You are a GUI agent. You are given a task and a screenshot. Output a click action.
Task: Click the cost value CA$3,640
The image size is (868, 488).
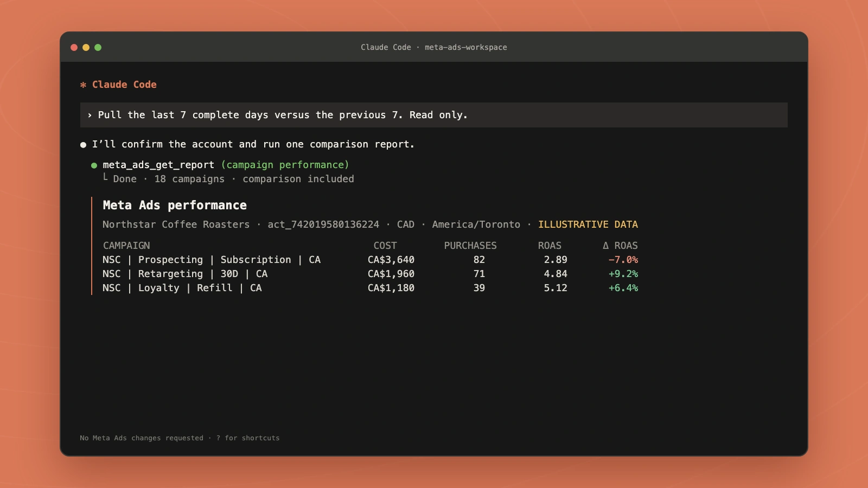click(391, 260)
